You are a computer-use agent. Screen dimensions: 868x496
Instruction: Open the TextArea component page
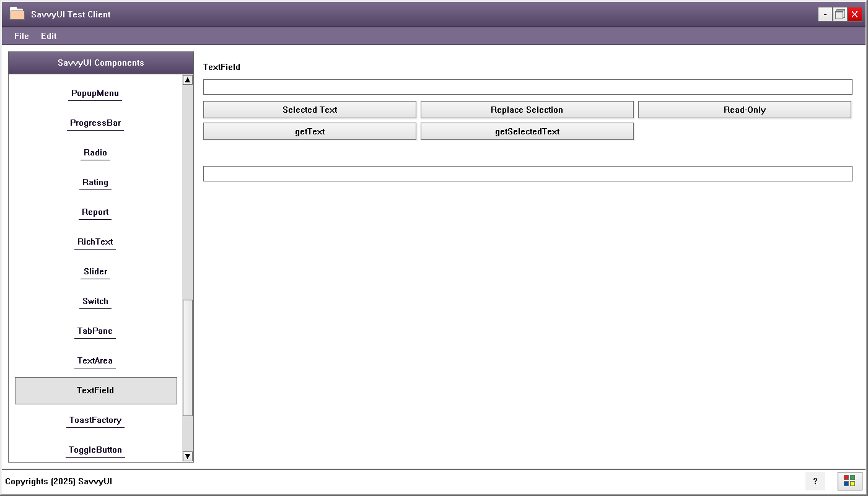(x=95, y=361)
